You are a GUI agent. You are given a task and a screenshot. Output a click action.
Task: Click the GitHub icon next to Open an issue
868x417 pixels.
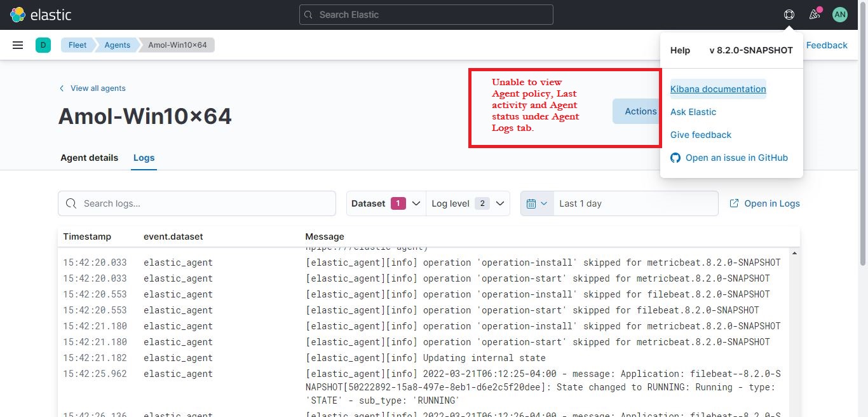(675, 158)
